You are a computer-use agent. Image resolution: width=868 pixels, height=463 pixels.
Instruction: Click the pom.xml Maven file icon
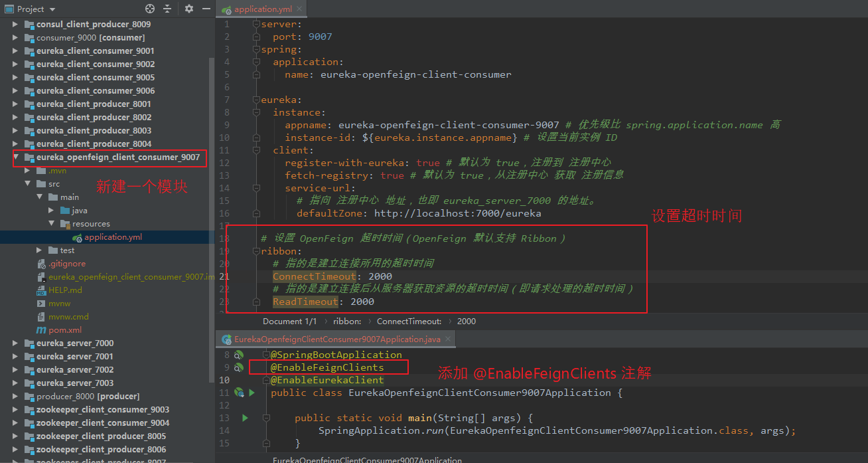tap(41, 330)
